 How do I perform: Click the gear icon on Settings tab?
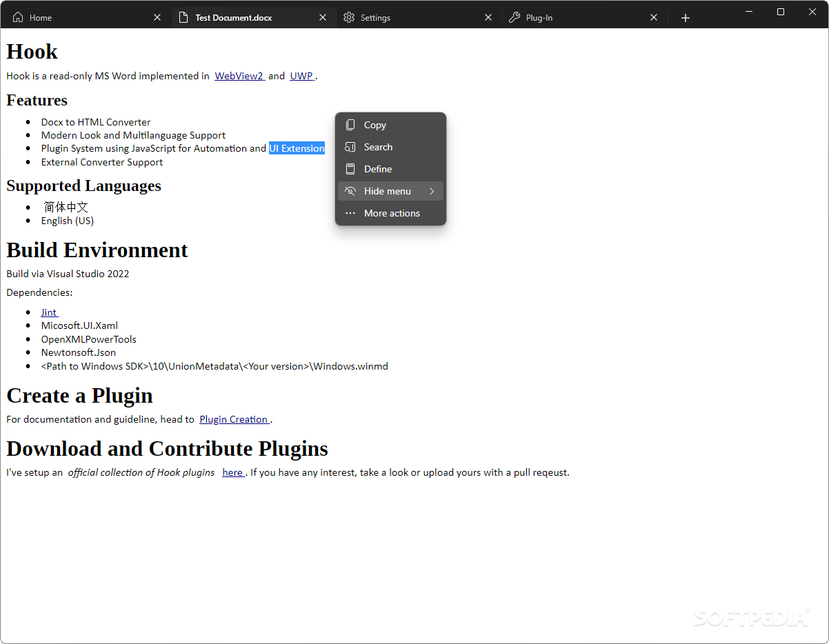pos(349,18)
